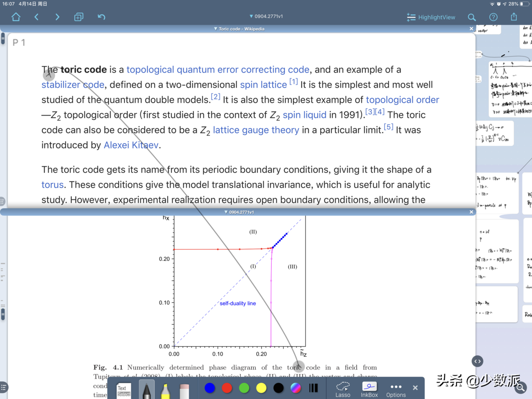Open citation reference [5]

(389, 127)
